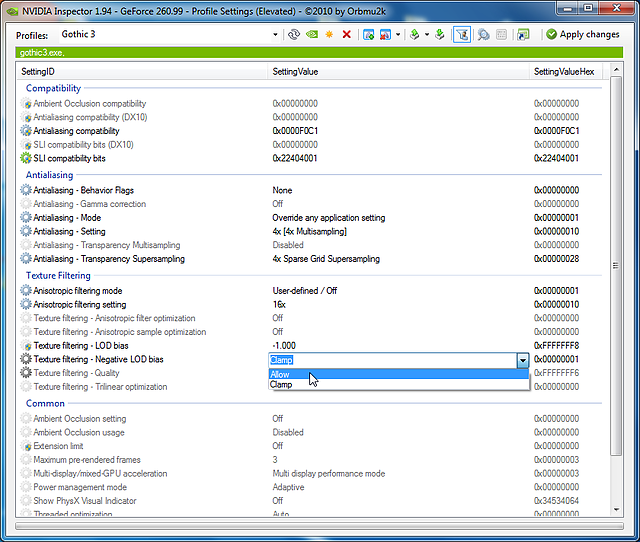Select Ambient Occlusion usage row
This screenshot has height=542, width=640.
[x=310, y=432]
